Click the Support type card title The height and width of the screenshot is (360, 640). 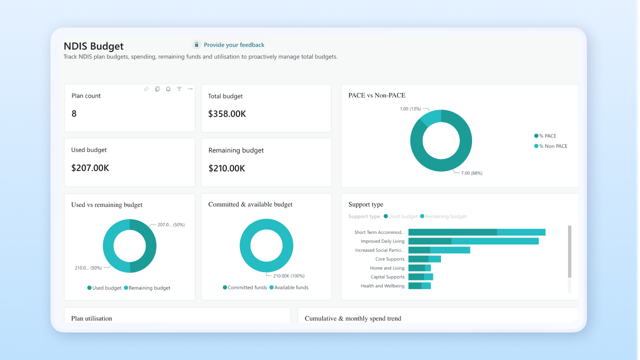(366, 204)
